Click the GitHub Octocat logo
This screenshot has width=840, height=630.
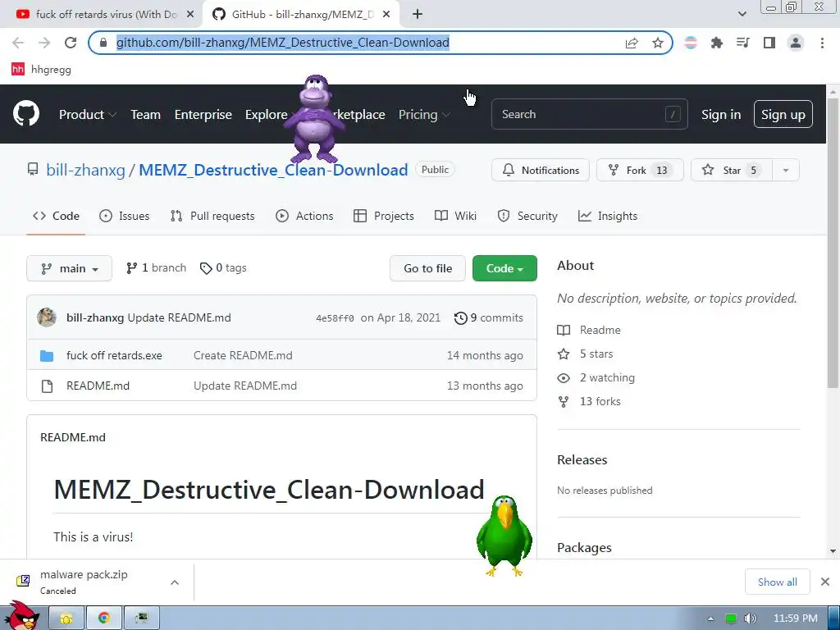tap(26, 113)
